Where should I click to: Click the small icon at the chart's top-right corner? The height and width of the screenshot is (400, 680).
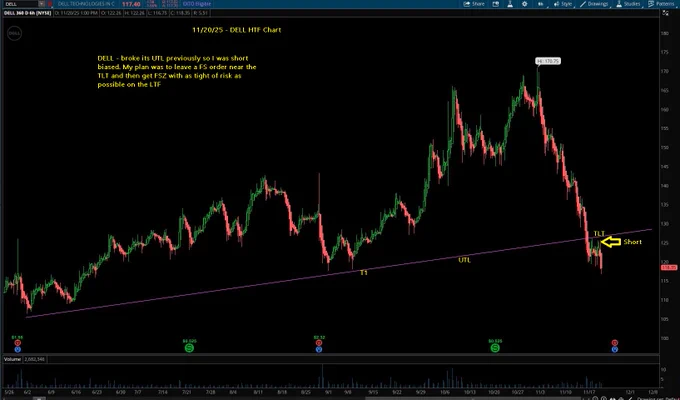click(x=666, y=13)
